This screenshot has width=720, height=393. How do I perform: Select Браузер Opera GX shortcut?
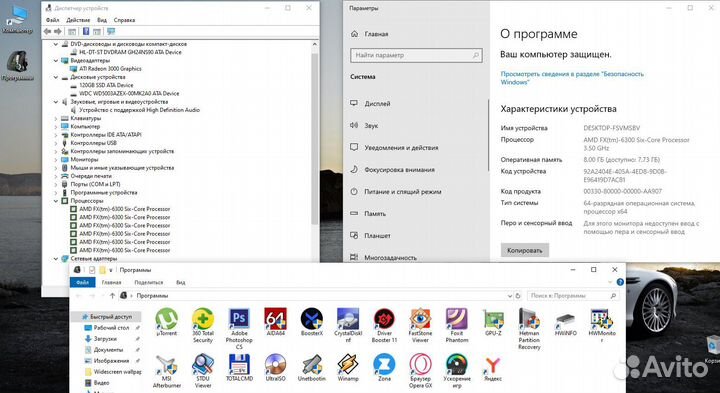coord(420,371)
